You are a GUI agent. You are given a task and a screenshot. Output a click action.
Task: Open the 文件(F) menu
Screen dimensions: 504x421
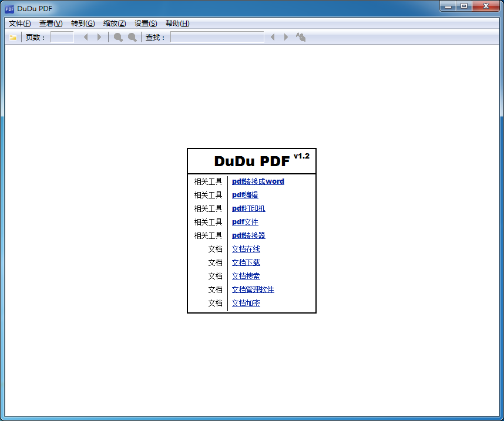click(20, 23)
